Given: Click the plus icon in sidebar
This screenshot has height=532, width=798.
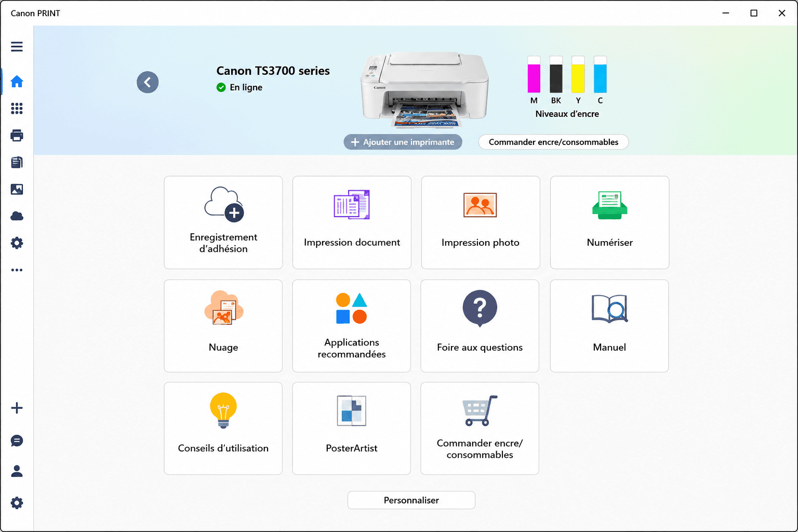Looking at the screenshot, I should [17, 408].
